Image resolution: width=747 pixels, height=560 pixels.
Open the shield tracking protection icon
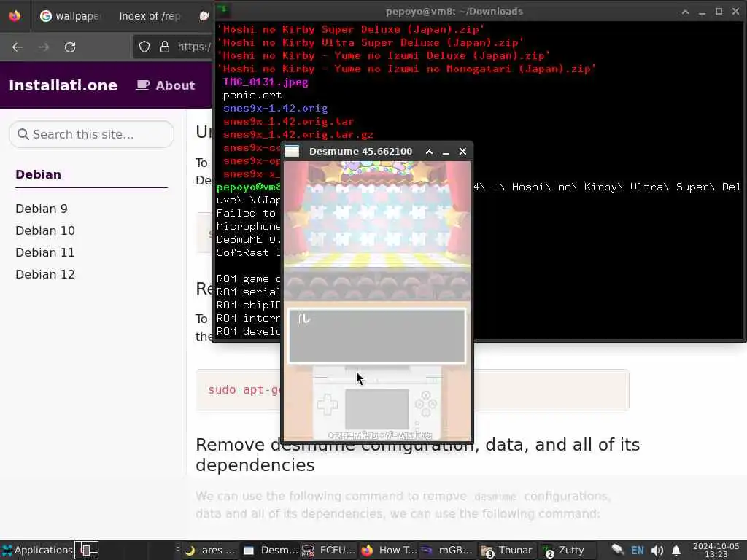pos(144,47)
